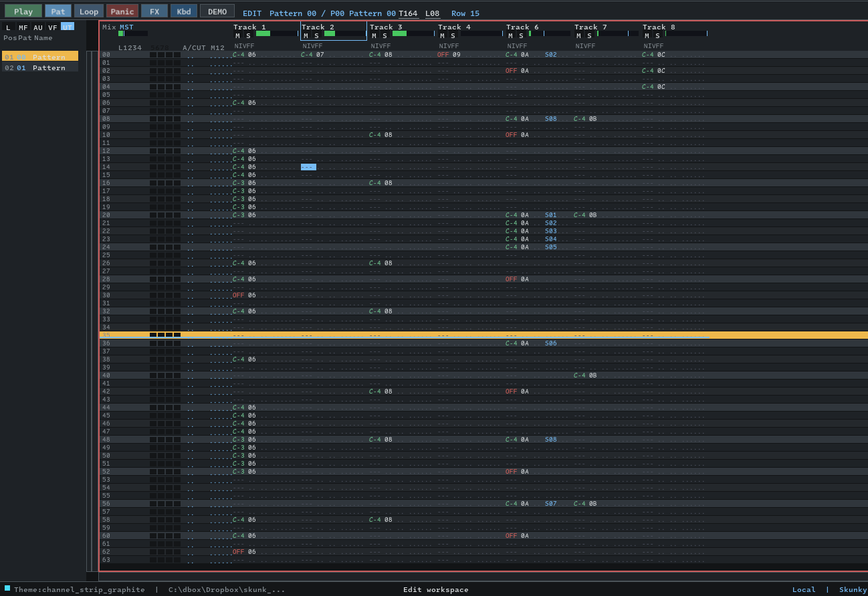Click Track 1 OFF 06 on row 62
This screenshot has width=868, height=596.
(244, 552)
